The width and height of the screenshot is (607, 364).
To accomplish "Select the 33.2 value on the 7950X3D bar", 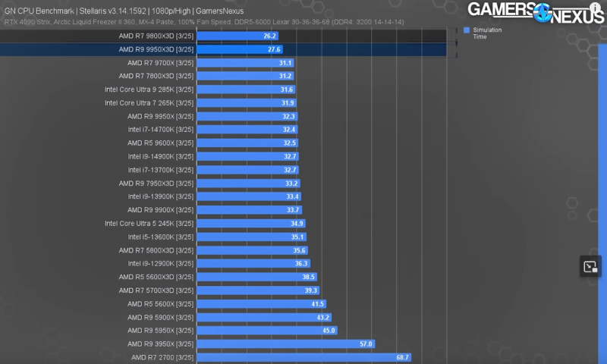I will coord(291,184).
